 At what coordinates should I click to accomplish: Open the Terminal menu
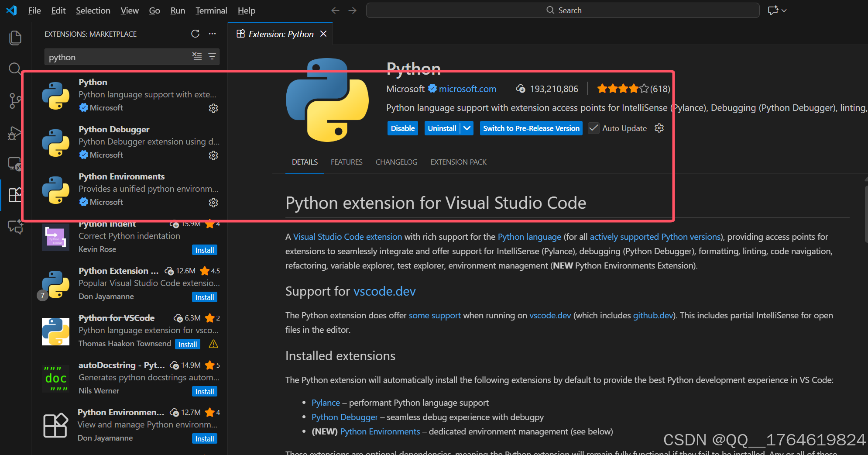(211, 10)
